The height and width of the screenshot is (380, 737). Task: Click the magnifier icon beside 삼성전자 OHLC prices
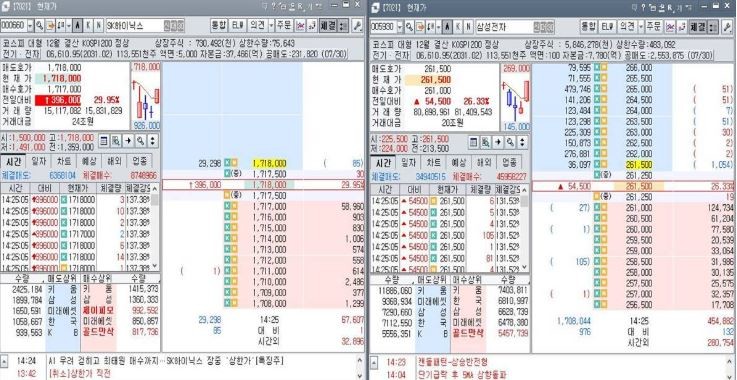(x=510, y=142)
